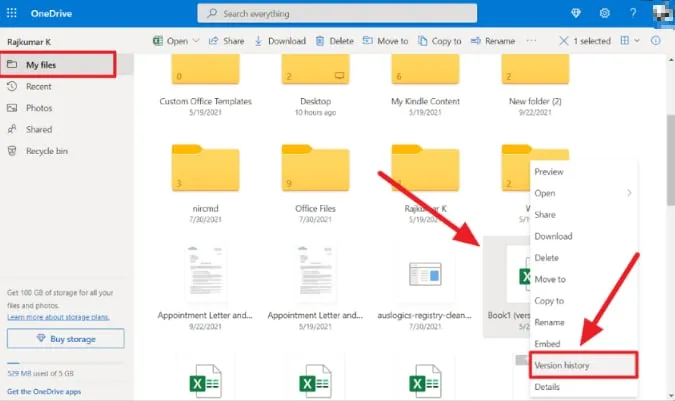Choose Move to in the context menu
Screen dimensions: 675x401
pyautogui.click(x=583, y=279)
